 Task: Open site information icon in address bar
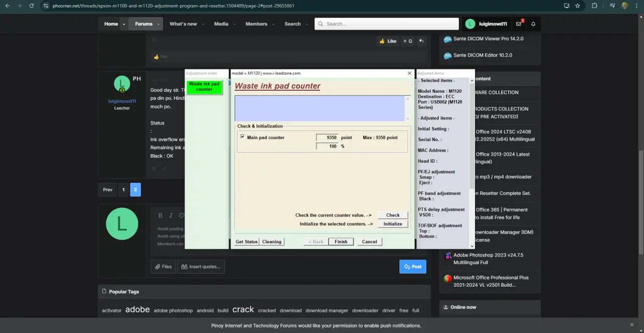point(46,6)
